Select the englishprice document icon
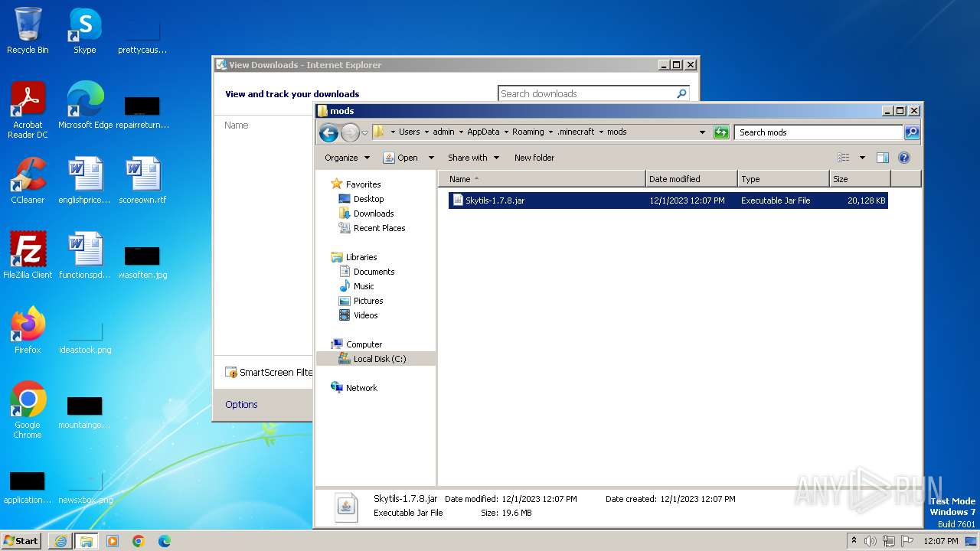This screenshot has width=980, height=551. tap(85, 181)
